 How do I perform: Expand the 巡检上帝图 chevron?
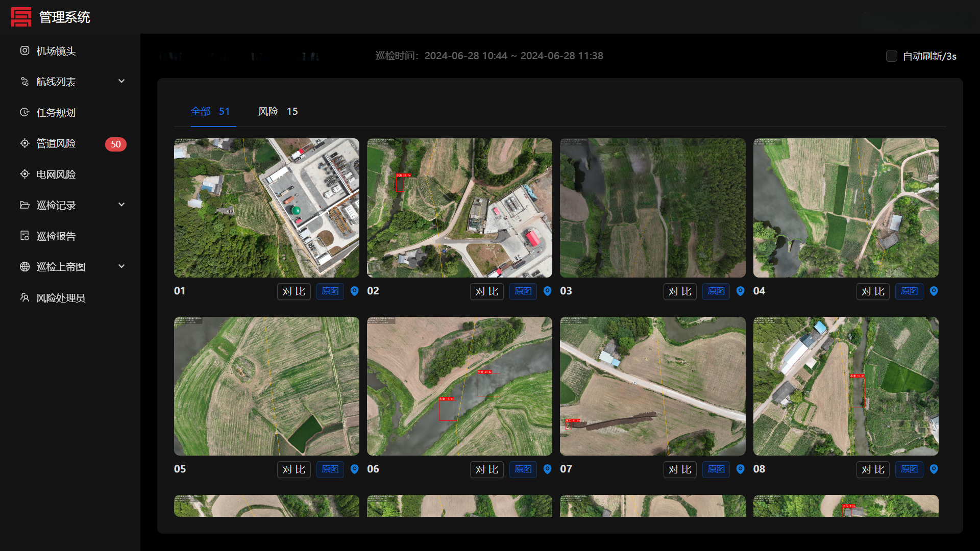click(x=121, y=266)
